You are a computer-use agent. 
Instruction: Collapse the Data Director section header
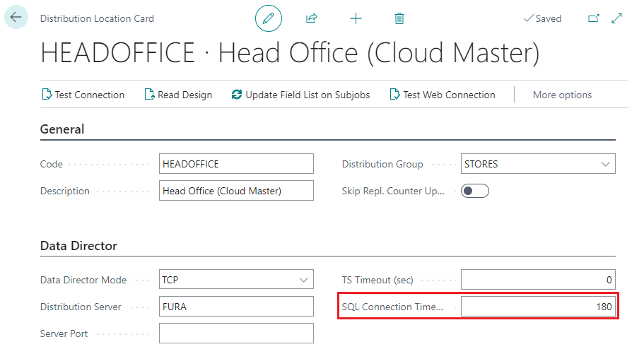(x=78, y=246)
